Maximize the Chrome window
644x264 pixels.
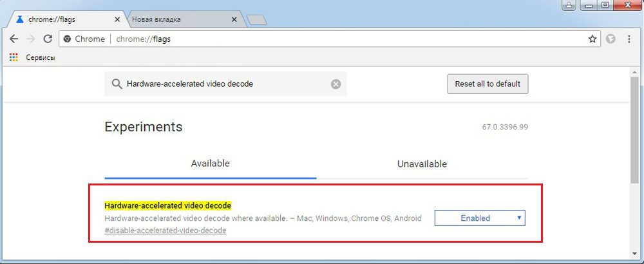point(605,5)
